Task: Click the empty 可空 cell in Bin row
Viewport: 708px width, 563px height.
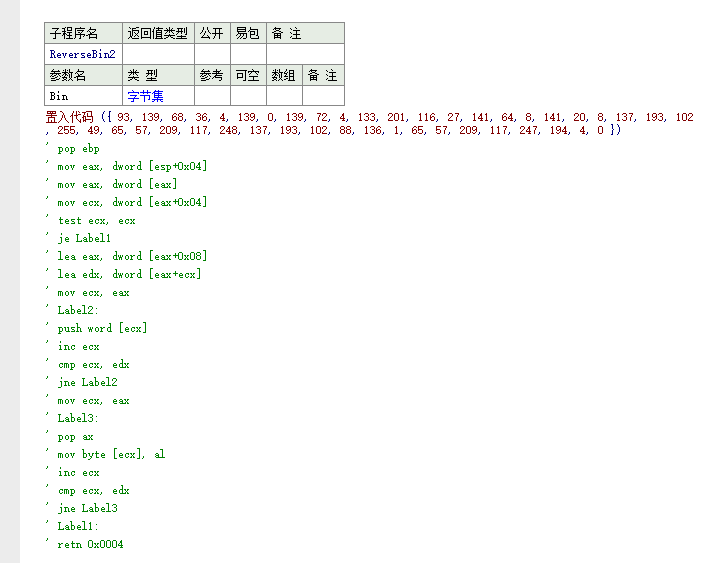Action: click(x=248, y=96)
